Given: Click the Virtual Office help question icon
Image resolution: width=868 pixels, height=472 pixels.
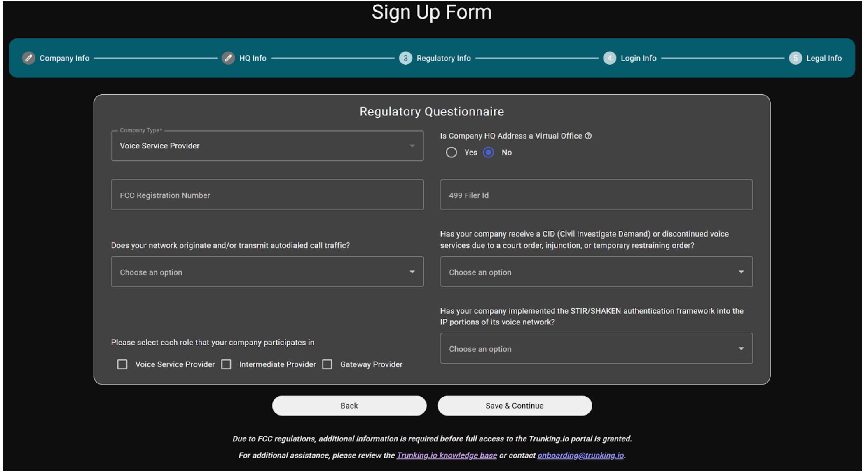Looking at the screenshot, I should (x=588, y=136).
